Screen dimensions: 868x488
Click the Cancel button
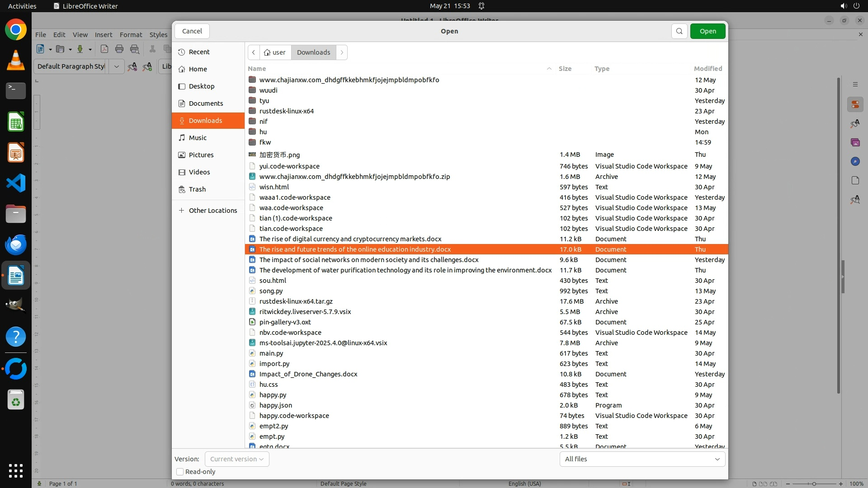point(192,31)
